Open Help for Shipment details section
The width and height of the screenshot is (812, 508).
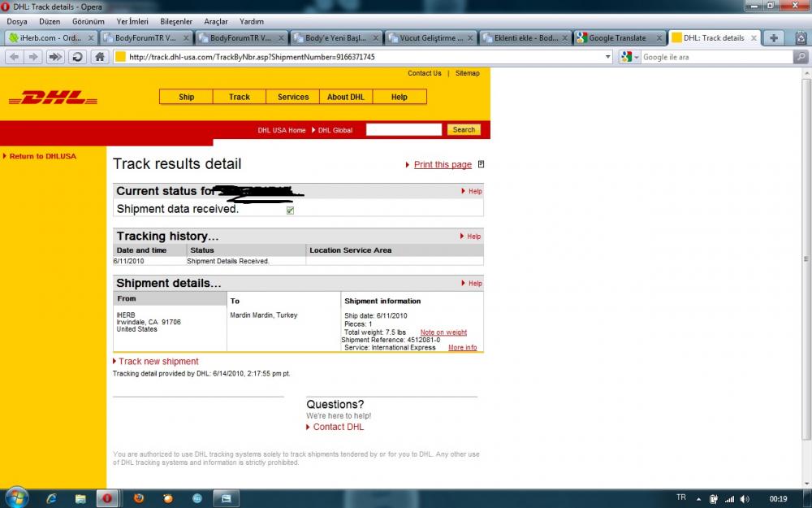click(x=475, y=284)
